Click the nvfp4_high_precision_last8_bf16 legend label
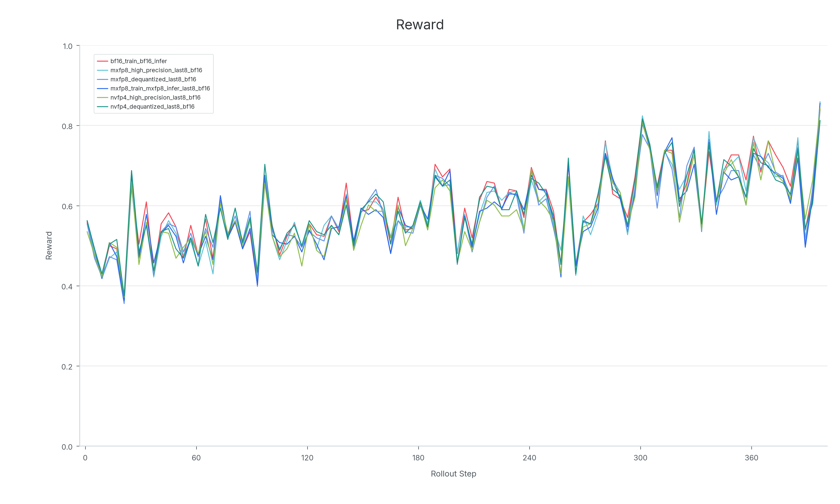 click(x=156, y=97)
